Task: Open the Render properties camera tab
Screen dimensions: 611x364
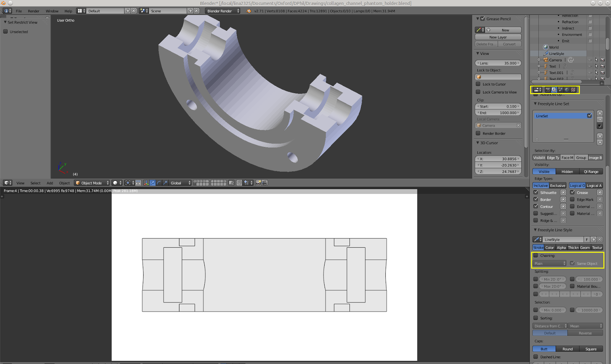Action: tap(548, 90)
